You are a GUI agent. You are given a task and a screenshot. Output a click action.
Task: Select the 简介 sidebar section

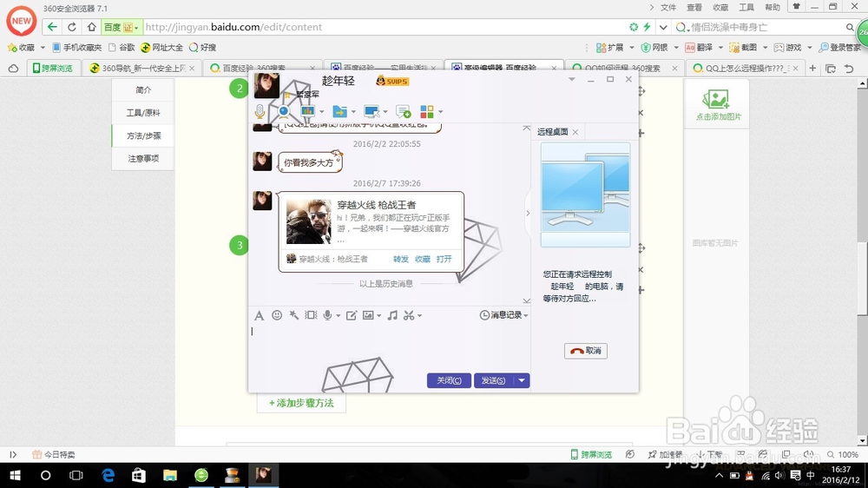143,89
